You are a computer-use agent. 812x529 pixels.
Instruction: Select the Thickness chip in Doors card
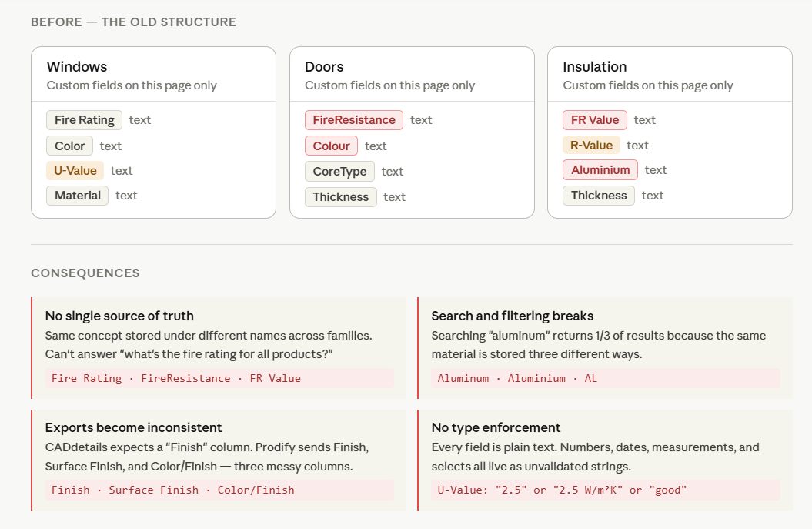[341, 197]
